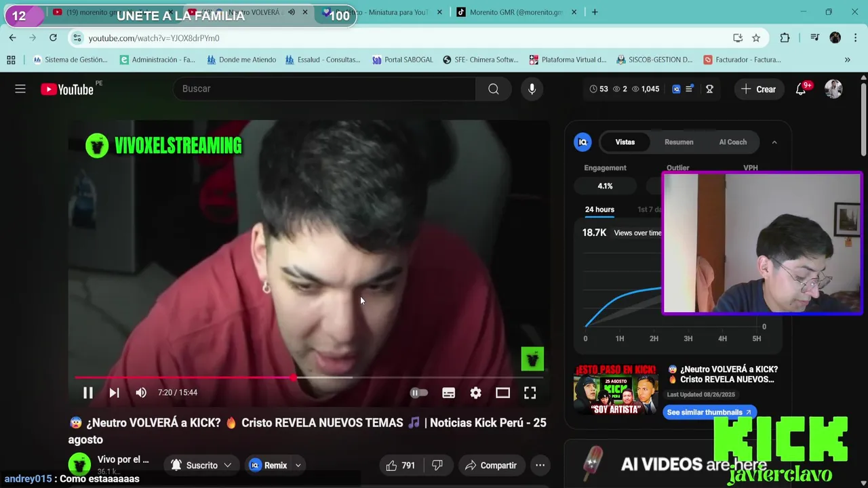Open the Donde me Atiendo bookmark

pyautogui.click(x=241, y=60)
